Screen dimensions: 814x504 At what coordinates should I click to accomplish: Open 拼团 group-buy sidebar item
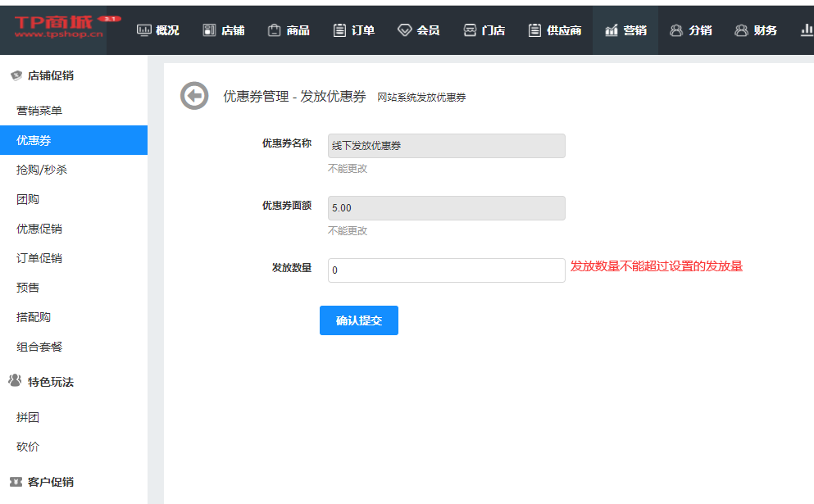[x=28, y=417]
